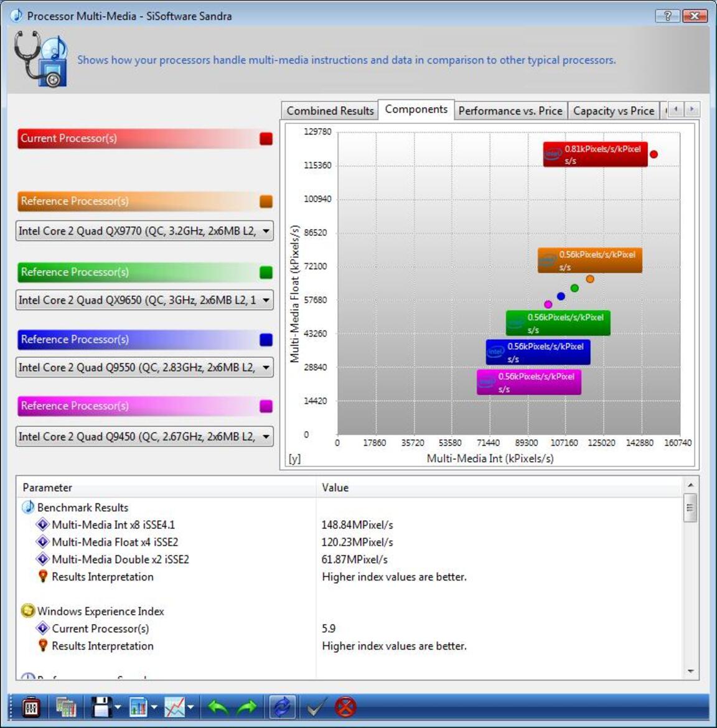
Task: Click the blue Reference Processor(s) bar
Action: 138,340
